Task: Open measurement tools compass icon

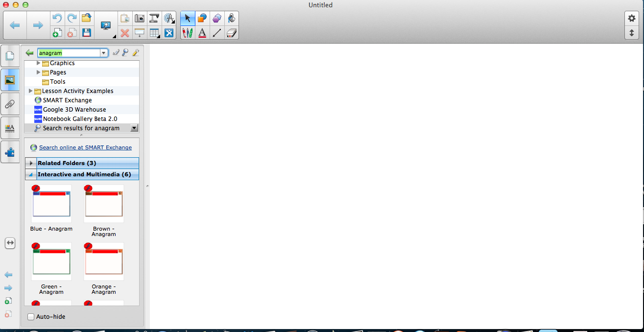Action: (169, 18)
